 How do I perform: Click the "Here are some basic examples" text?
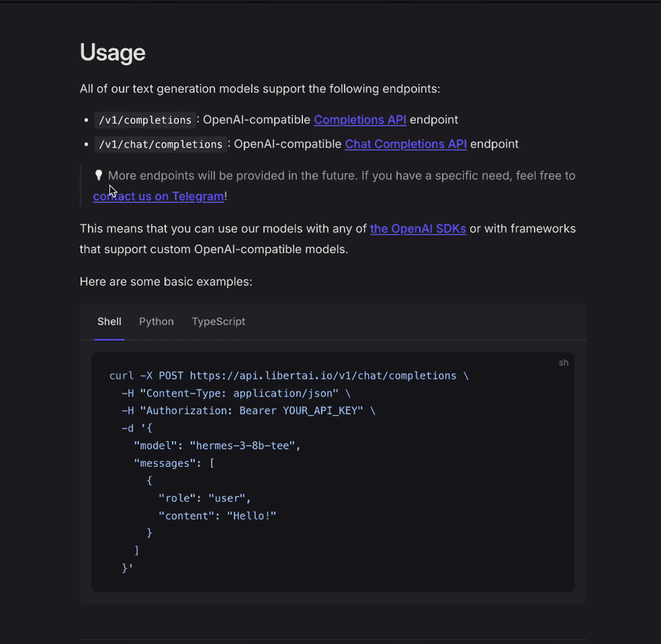166,282
